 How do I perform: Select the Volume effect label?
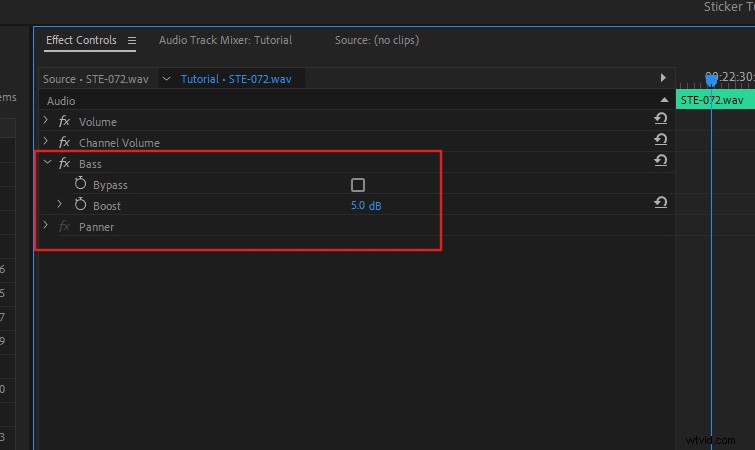tap(98, 122)
